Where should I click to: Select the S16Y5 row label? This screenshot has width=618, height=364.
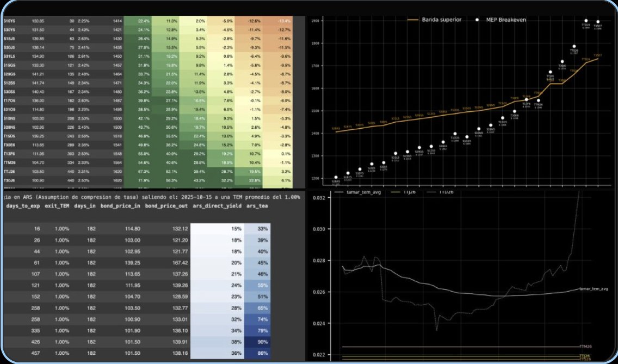click(x=9, y=21)
